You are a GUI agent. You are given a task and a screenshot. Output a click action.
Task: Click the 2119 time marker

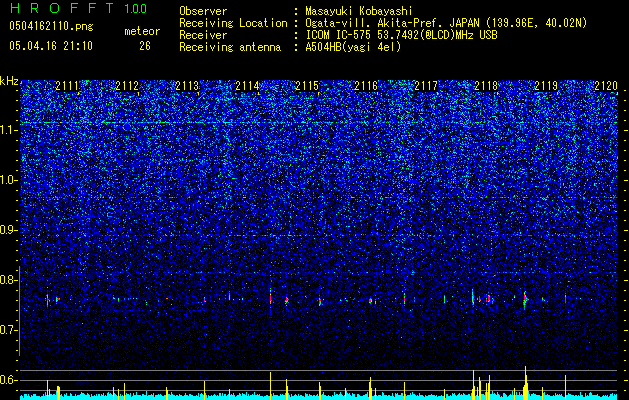pos(546,86)
